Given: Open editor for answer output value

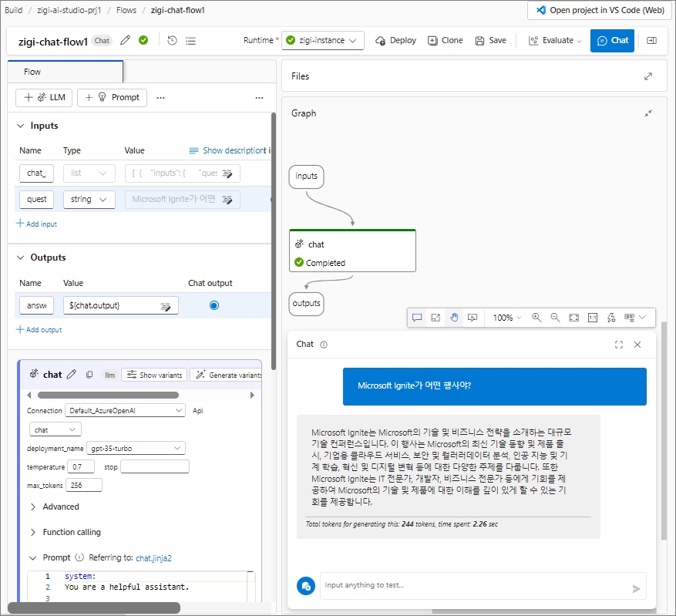Looking at the screenshot, I should [166, 307].
